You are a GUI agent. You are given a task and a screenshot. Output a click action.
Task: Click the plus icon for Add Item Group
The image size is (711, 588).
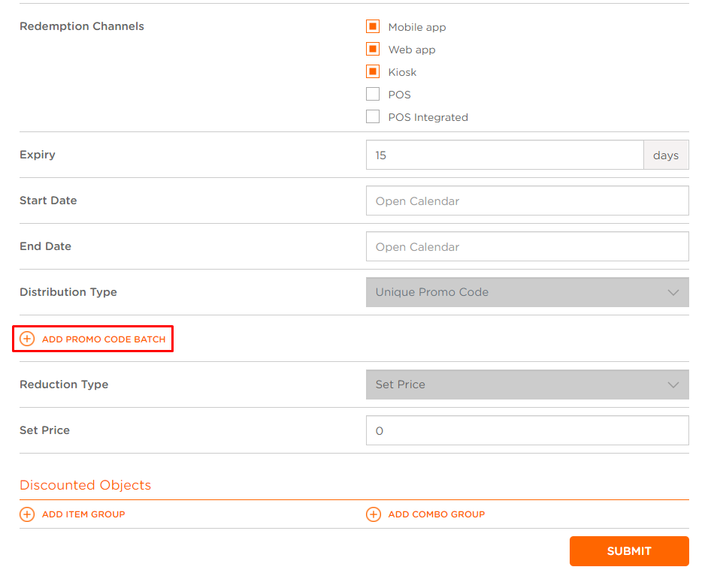click(27, 514)
